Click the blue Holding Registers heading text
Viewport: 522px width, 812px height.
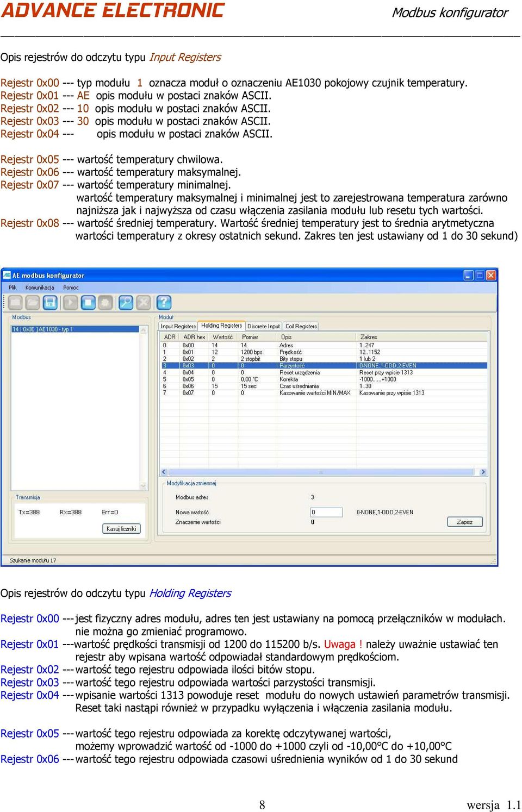click(x=190, y=593)
